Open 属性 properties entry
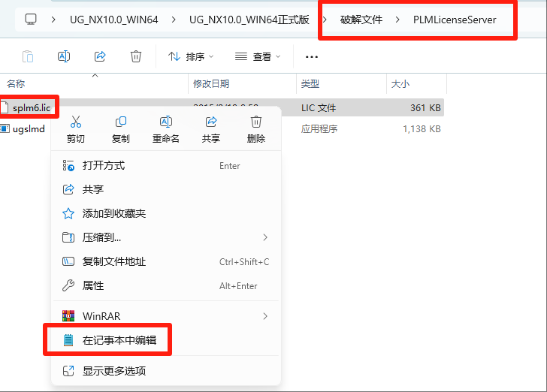Image resolution: width=547 pixels, height=392 pixels. pos(166,285)
